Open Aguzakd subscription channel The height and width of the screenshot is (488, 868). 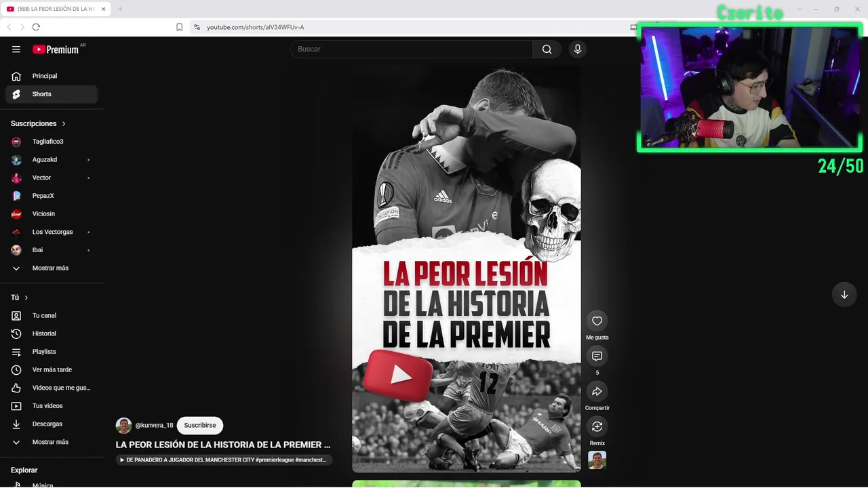[x=52, y=159]
